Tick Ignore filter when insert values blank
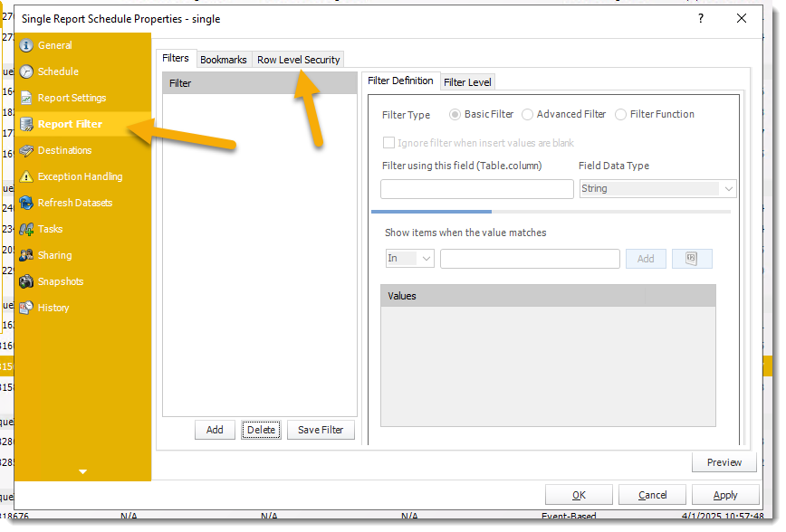This screenshot has height=532, width=786. click(x=388, y=143)
